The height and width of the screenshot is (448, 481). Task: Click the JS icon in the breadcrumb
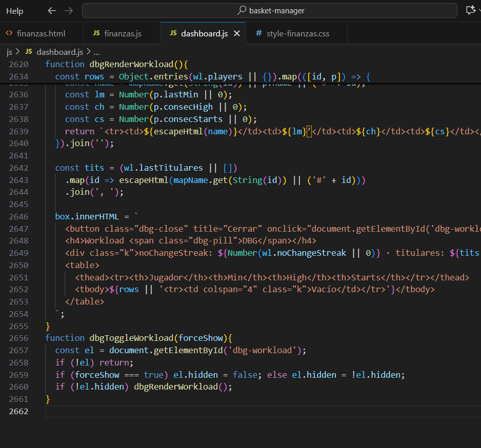click(x=29, y=52)
